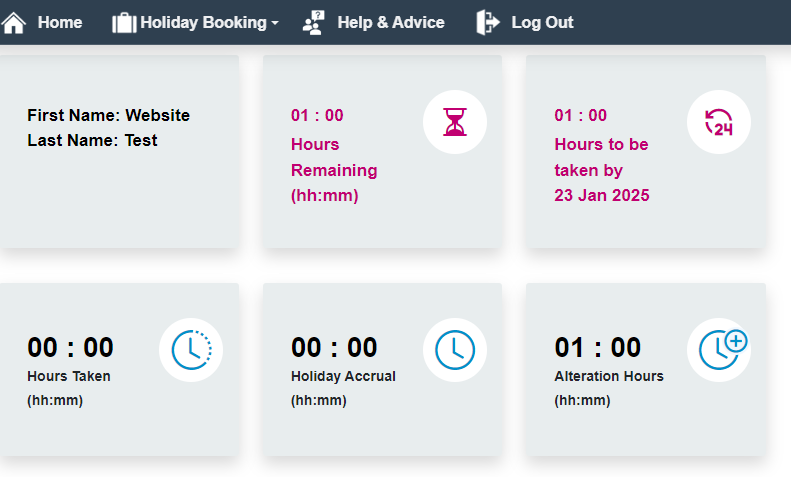791x477 pixels.
Task: Click the Log Out door arrow icon
Action: tap(487, 23)
